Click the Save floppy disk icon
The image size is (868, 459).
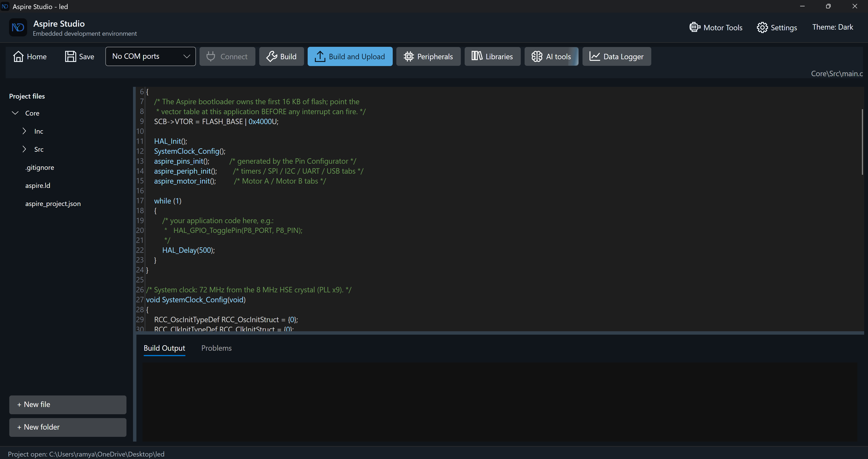point(70,57)
